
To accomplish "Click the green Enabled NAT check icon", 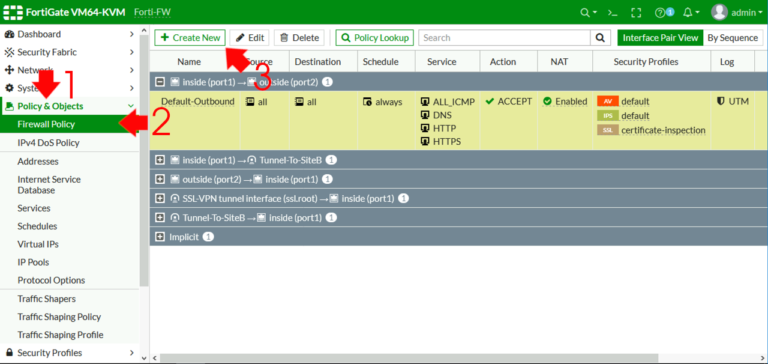I will click(547, 101).
